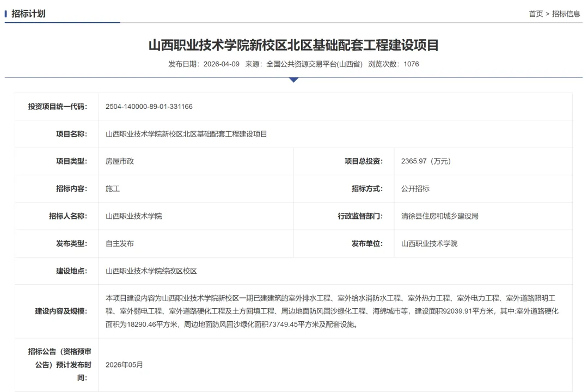The width and height of the screenshot is (588, 392).
Task: Click the investment value 2365.97（万元）
Action: 426,161
